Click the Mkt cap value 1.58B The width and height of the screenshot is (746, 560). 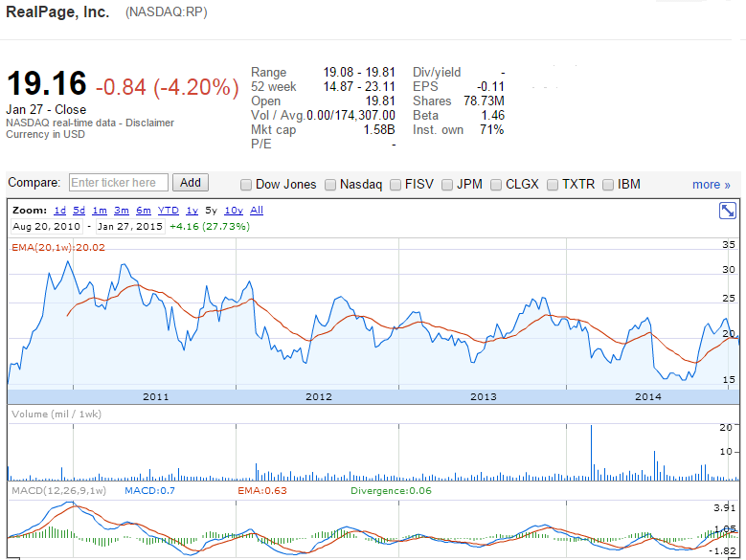pos(379,129)
